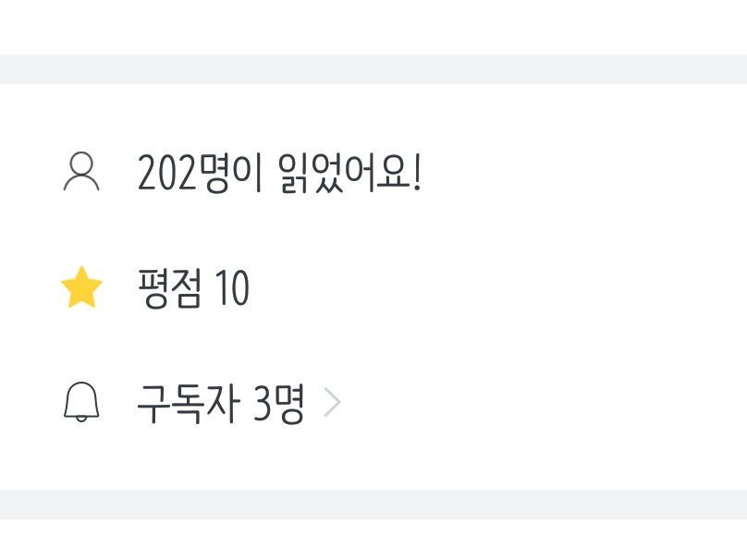Click the 202명이 읽었어요! text

pos(279,173)
